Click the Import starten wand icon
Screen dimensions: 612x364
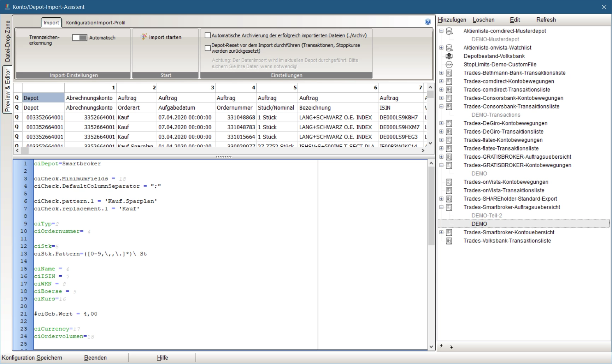pyautogui.click(x=143, y=37)
